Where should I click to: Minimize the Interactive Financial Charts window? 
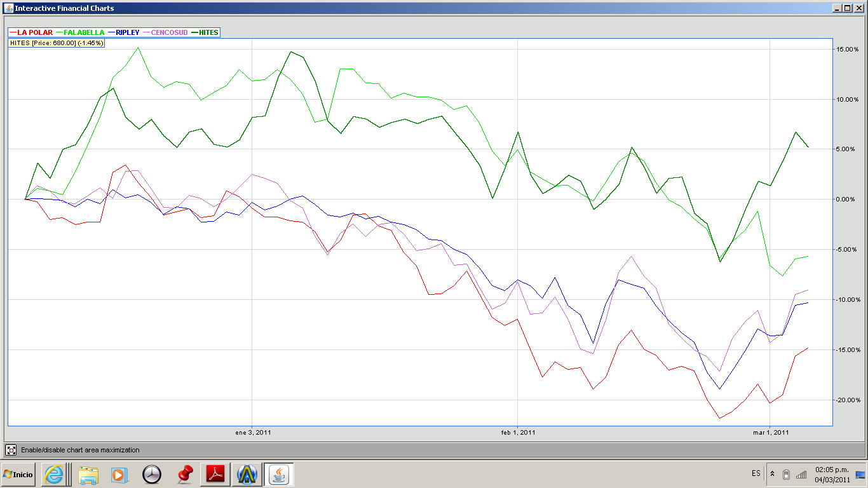click(x=837, y=8)
